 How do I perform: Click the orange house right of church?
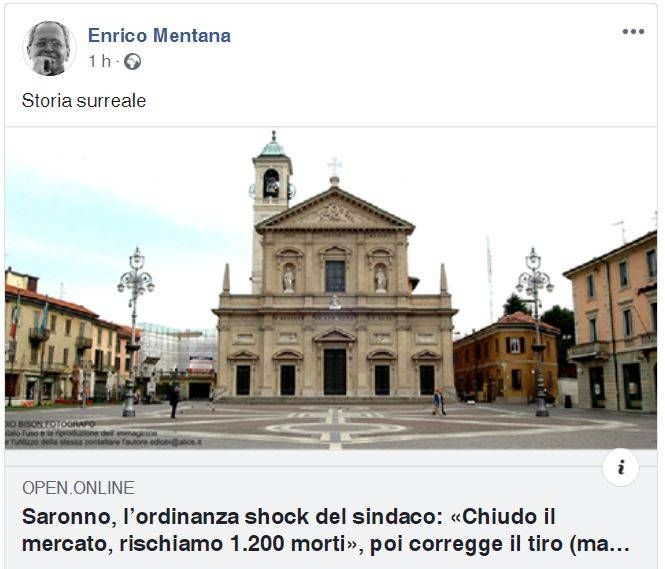tap(506, 358)
